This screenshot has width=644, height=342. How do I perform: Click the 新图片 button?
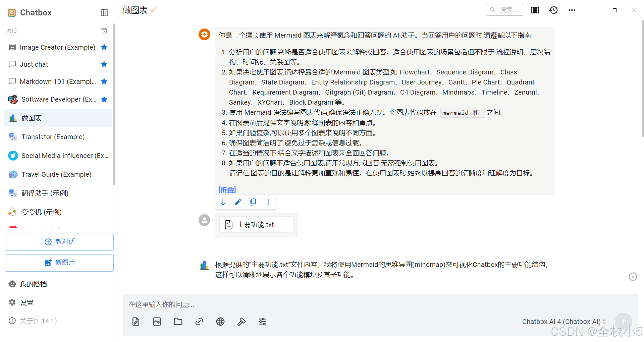(59, 263)
